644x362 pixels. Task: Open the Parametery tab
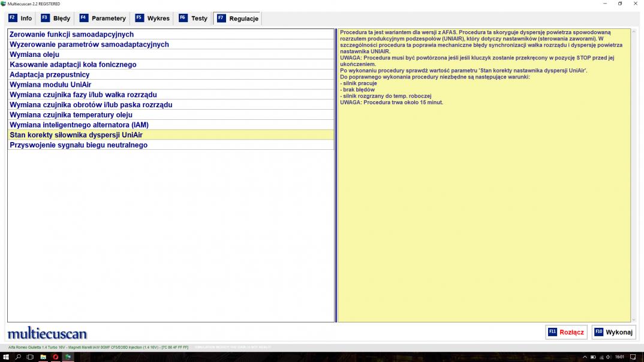click(103, 19)
